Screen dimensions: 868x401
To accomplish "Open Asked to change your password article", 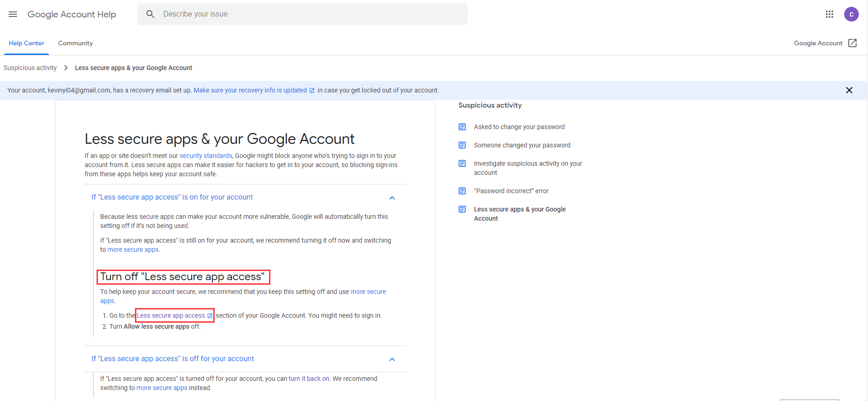I will point(519,127).
